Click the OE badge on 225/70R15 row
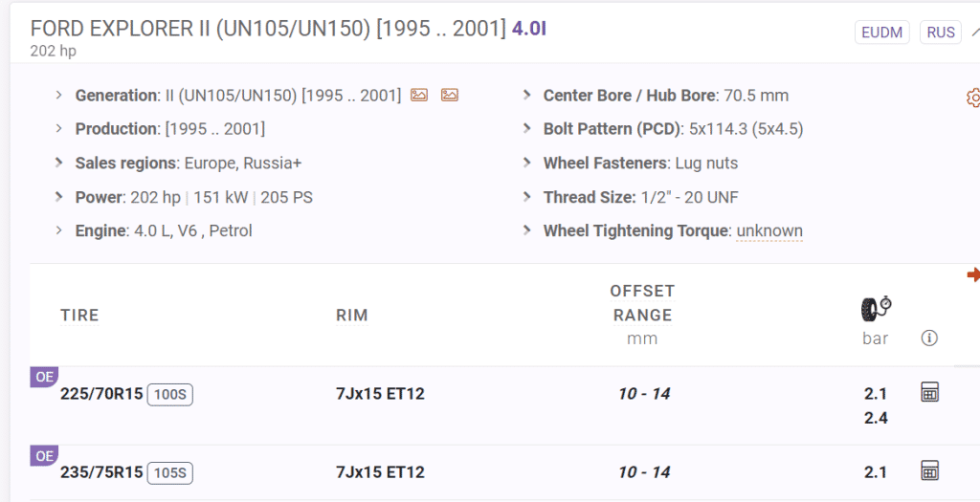The height and width of the screenshot is (502, 980). click(44, 377)
